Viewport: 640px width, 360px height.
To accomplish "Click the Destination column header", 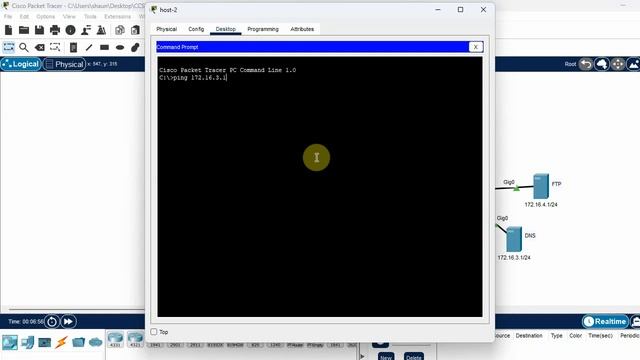I will (529, 336).
